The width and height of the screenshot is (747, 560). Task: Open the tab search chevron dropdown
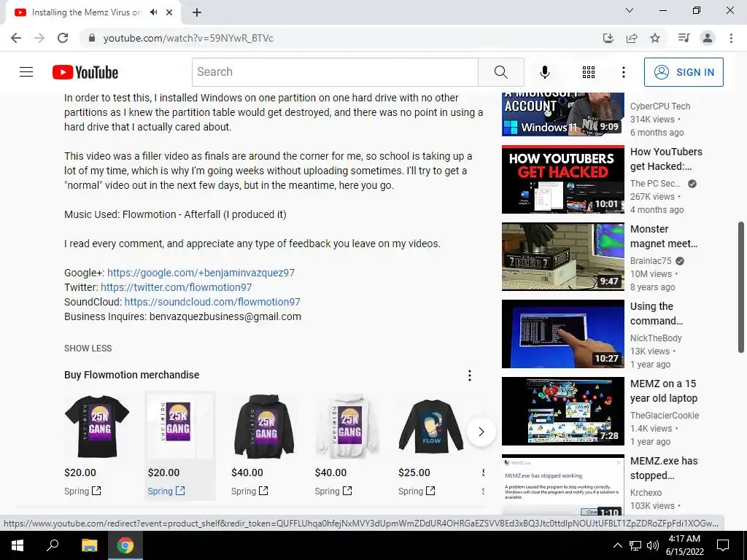630,10
